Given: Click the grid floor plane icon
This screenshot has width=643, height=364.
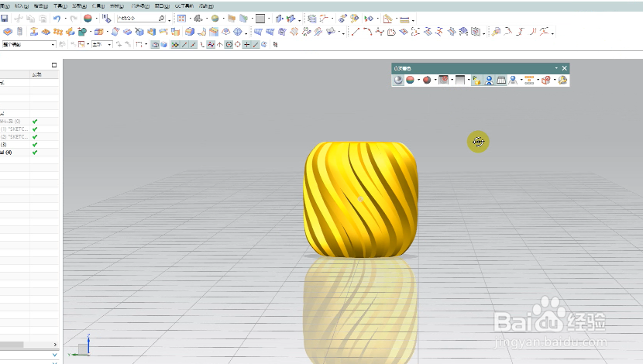Looking at the screenshot, I should (501, 80).
